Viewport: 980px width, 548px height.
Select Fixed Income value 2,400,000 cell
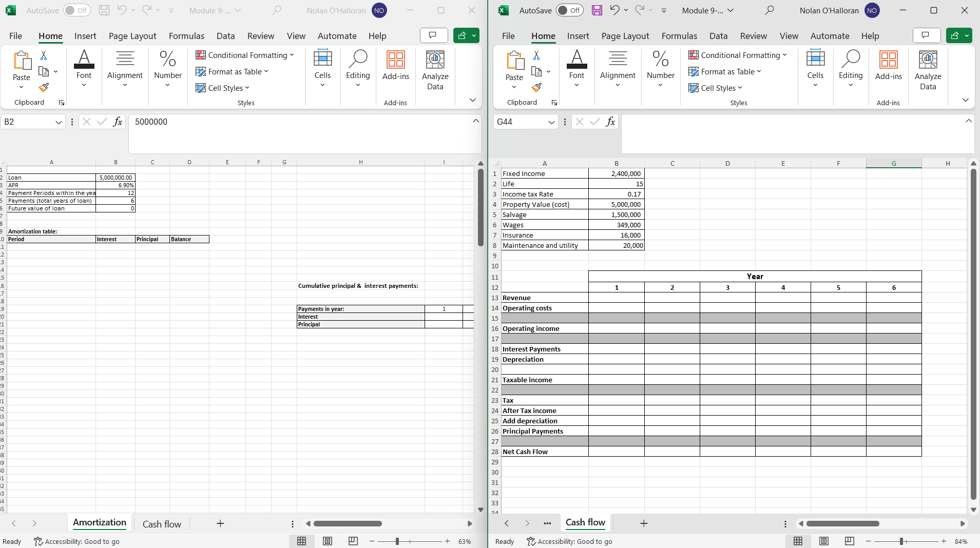tap(616, 173)
